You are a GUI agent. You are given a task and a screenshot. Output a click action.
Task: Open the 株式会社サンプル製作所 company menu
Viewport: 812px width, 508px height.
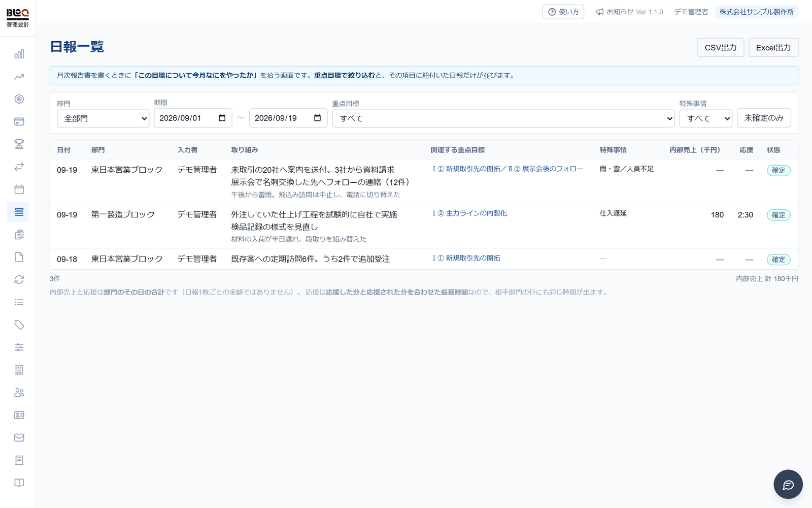click(x=757, y=12)
